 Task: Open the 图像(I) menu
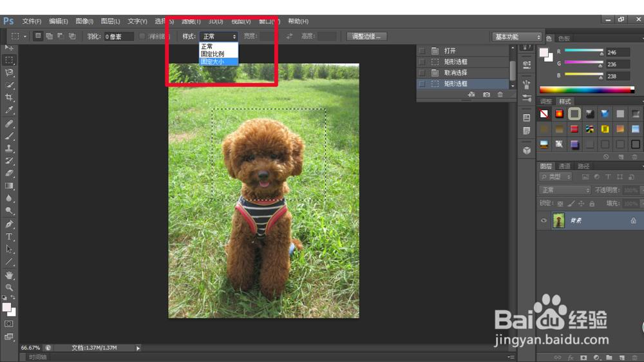[x=84, y=21]
